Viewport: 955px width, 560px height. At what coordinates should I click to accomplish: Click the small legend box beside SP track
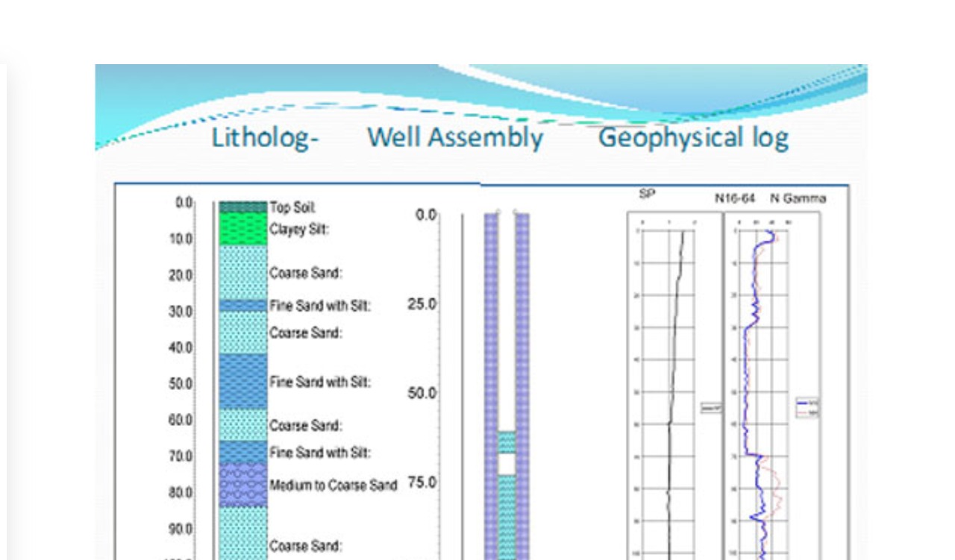click(711, 408)
